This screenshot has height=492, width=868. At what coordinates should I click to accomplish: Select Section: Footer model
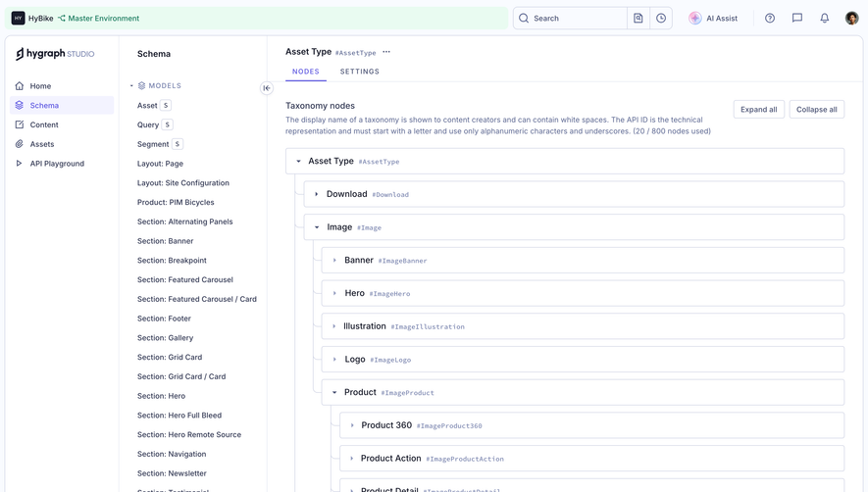coord(164,319)
